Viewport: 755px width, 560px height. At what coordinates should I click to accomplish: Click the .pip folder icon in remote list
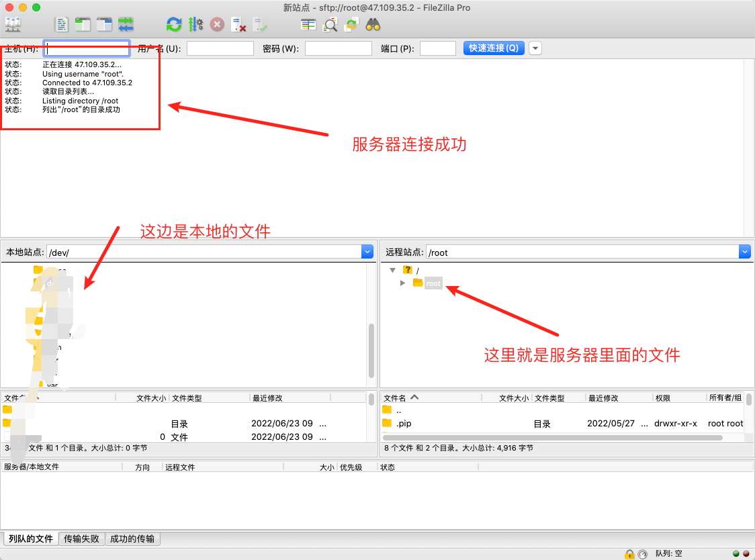pyautogui.click(x=387, y=423)
